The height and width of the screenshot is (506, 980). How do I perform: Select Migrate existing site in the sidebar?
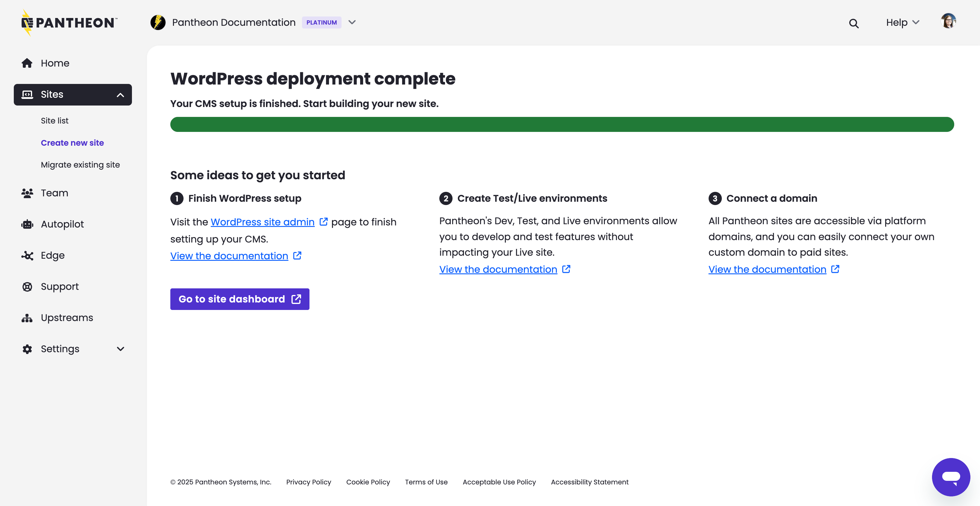coord(80,165)
